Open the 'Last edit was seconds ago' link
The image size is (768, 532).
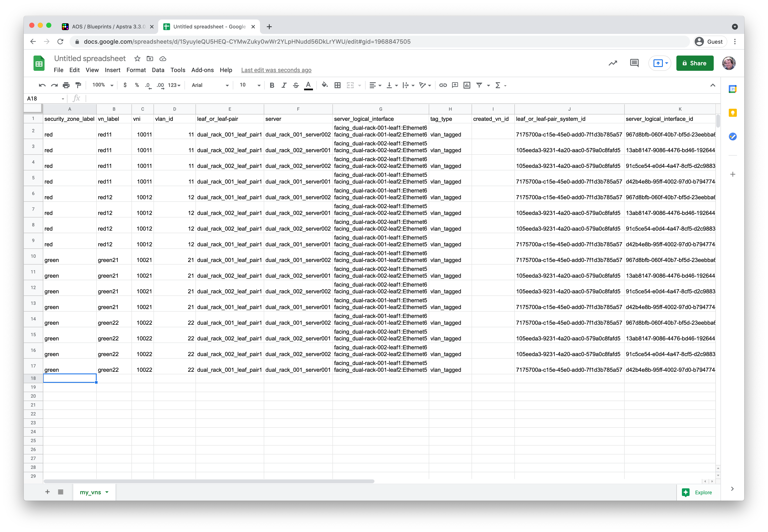[276, 70]
